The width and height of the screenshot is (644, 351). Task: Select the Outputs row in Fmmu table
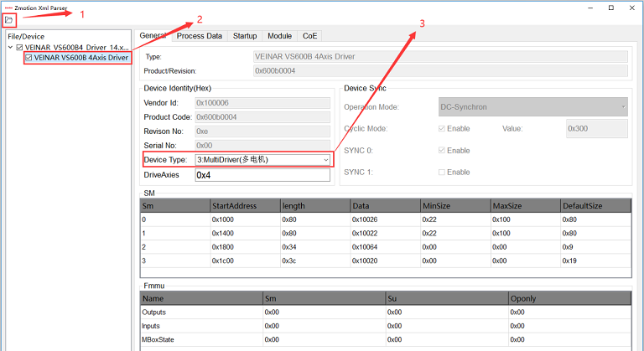pos(386,312)
